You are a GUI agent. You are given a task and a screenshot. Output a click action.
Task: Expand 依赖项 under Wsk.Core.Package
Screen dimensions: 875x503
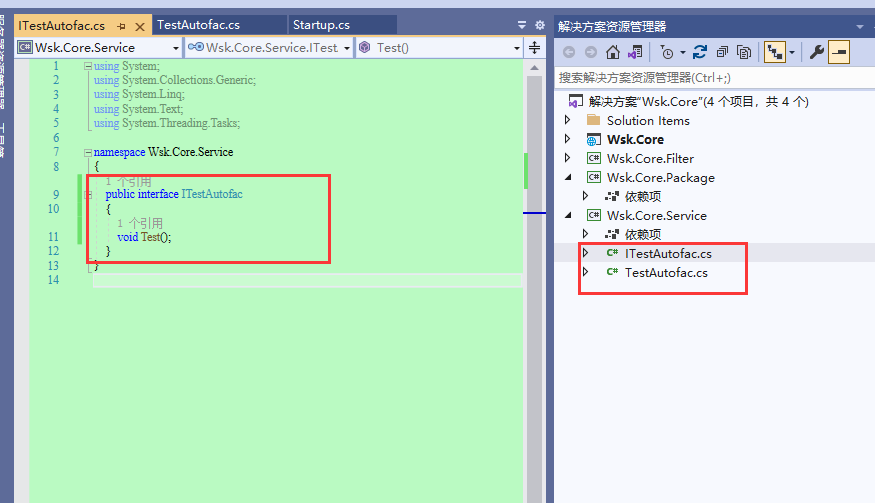585,196
